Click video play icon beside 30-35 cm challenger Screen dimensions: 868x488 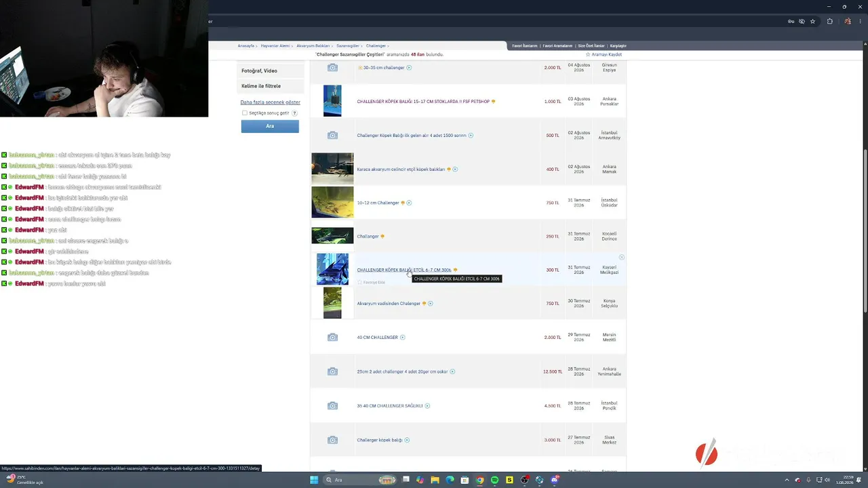tap(409, 68)
